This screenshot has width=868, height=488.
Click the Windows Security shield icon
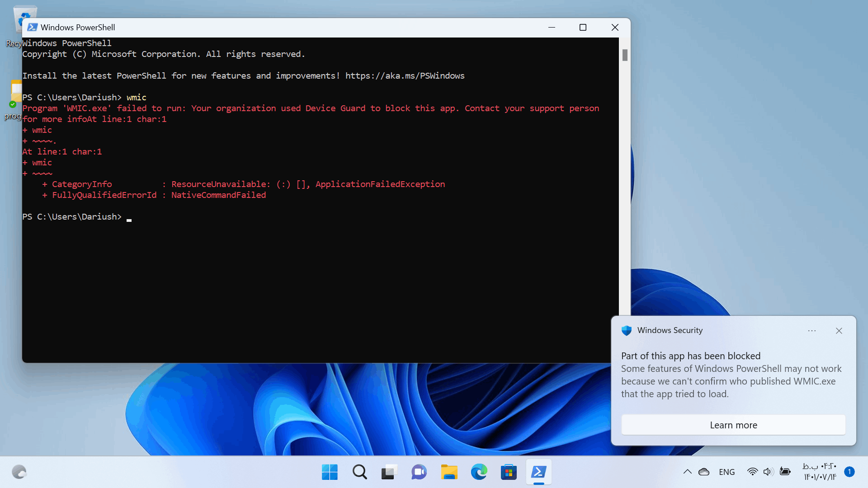pos(626,330)
